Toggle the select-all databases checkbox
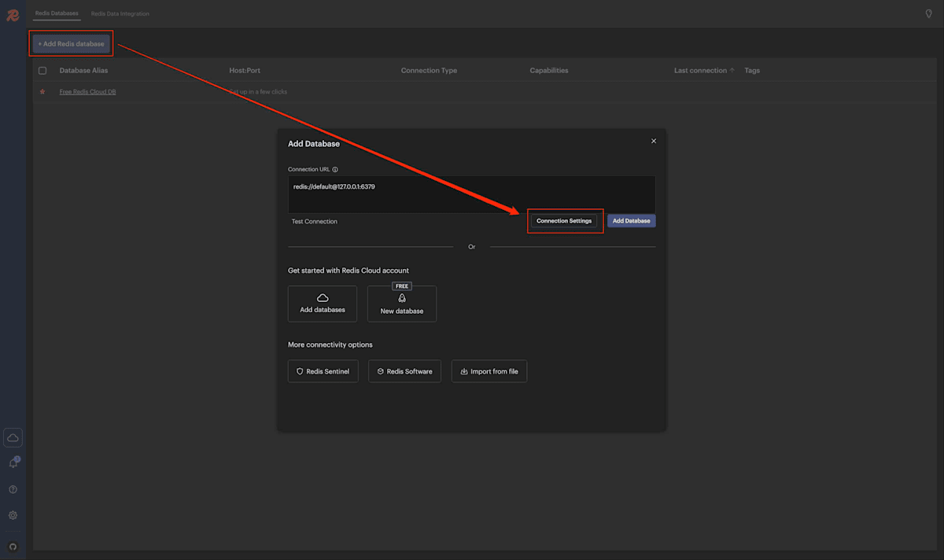The height and width of the screenshot is (560, 944). coord(42,71)
